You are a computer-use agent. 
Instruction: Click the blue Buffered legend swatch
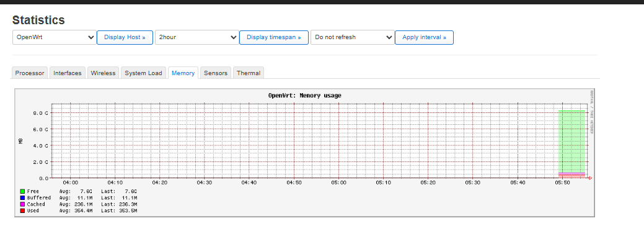22,197
